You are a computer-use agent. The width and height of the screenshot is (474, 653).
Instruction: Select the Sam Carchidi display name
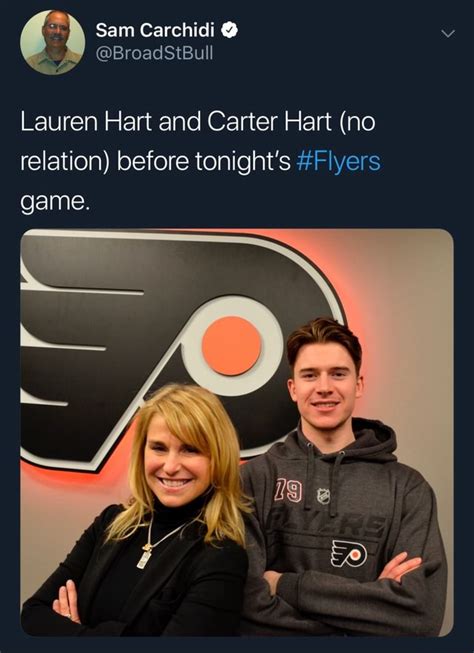pyautogui.click(x=155, y=30)
